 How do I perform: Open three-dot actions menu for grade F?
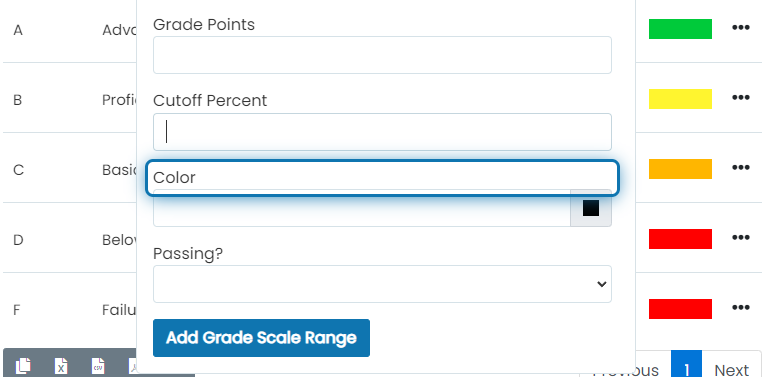click(x=741, y=307)
